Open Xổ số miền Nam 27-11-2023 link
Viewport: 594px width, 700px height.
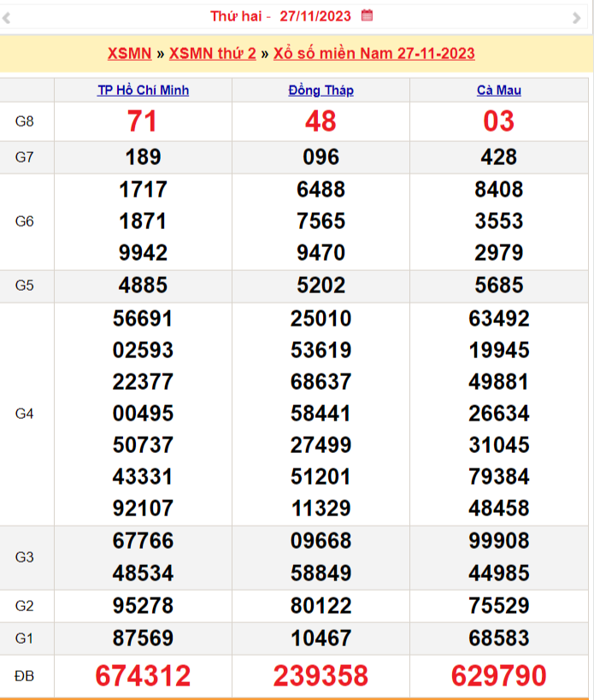[374, 53]
